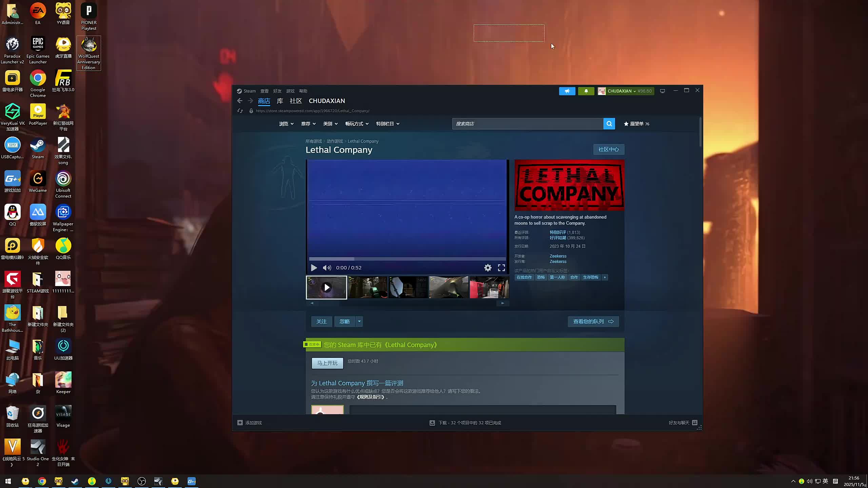Open the Zeekerss developer link

558,256
